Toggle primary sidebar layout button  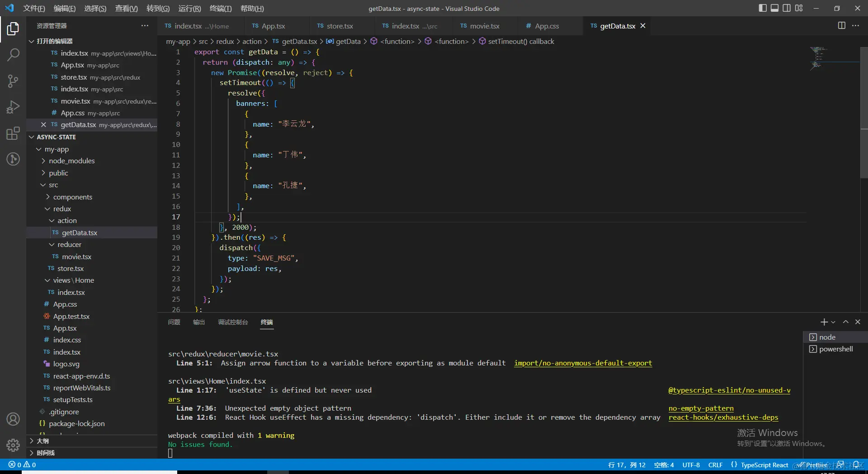(763, 8)
